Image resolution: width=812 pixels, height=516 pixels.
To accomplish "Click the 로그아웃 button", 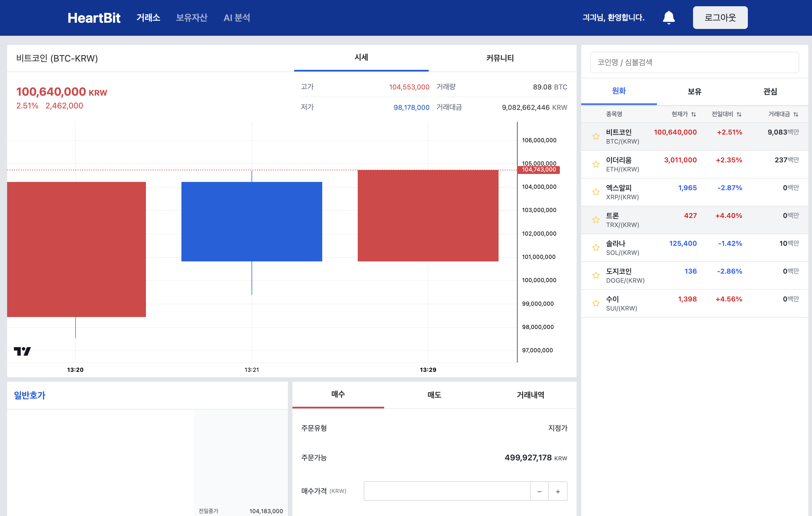I will pyautogui.click(x=720, y=18).
